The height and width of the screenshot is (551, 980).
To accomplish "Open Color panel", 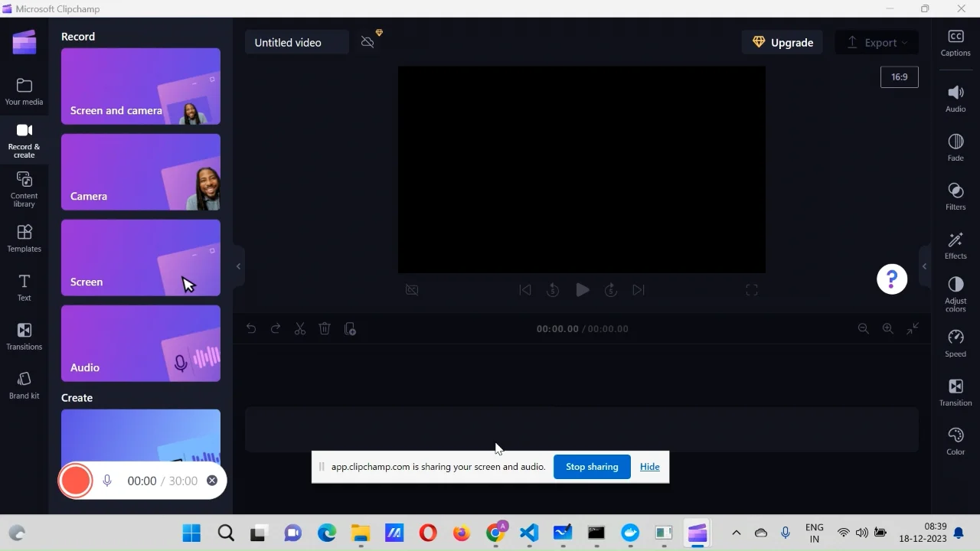I will point(955,442).
